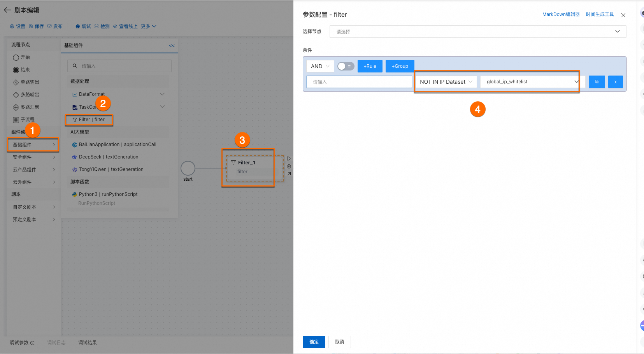This screenshot has width=644, height=354.
Task: Open 查看线上 to view the online version
Action: click(x=125, y=26)
